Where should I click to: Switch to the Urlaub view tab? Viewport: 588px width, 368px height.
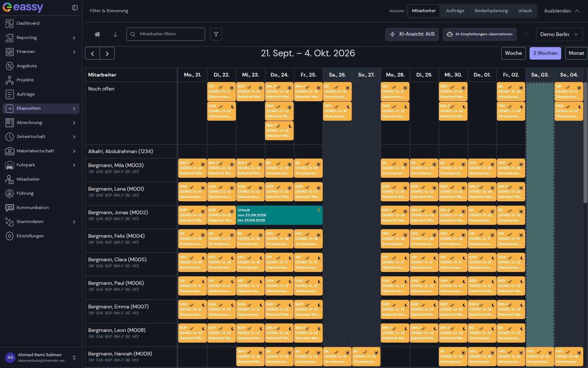click(525, 11)
